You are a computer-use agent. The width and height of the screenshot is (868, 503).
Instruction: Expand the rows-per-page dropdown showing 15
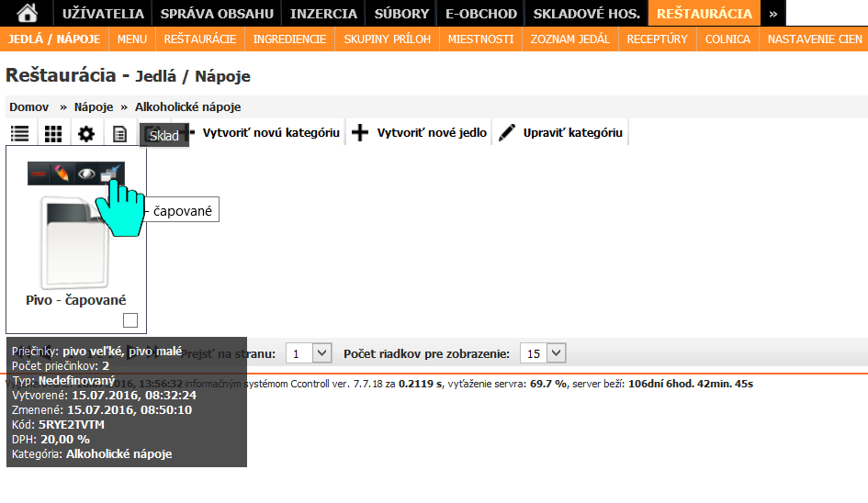pos(543,353)
